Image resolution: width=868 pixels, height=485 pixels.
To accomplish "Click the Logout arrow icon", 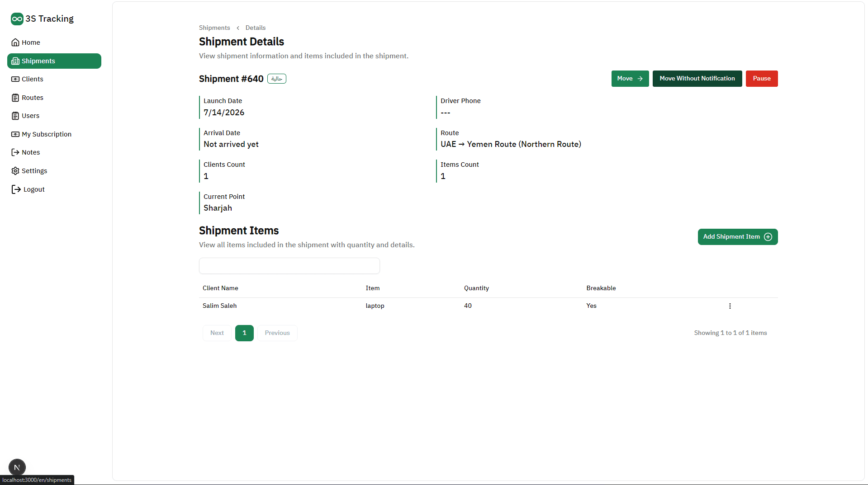I will pyautogui.click(x=16, y=189).
